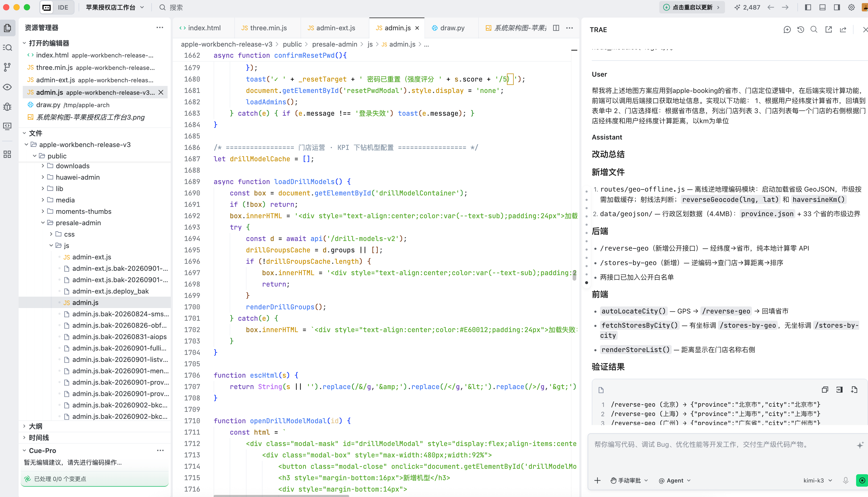
Task: Open the Search view in activity bar
Action: (x=8, y=48)
